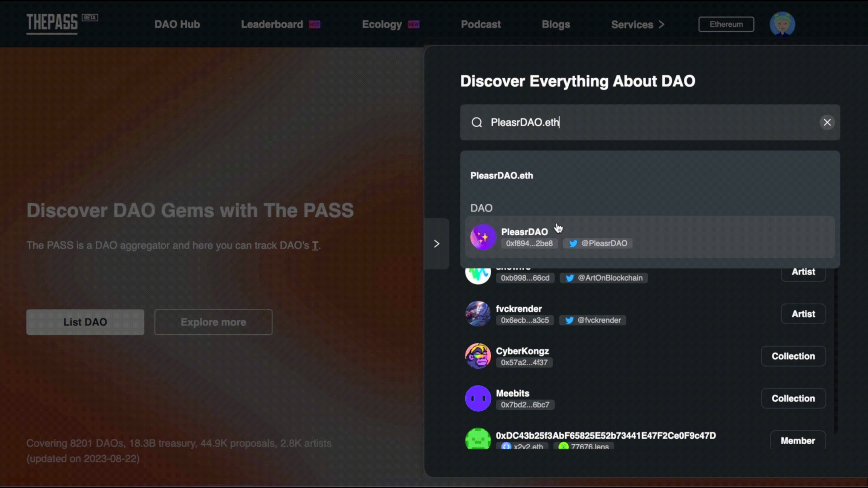Click green avatar of 0xDC43 member
The height and width of the screenshot is (488, 868).
(x=478, y=439)
